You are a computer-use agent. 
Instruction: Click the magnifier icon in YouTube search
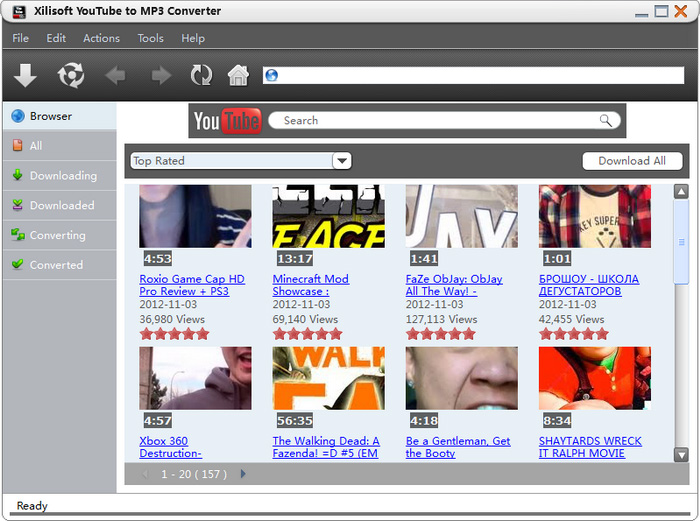[605, 120]
